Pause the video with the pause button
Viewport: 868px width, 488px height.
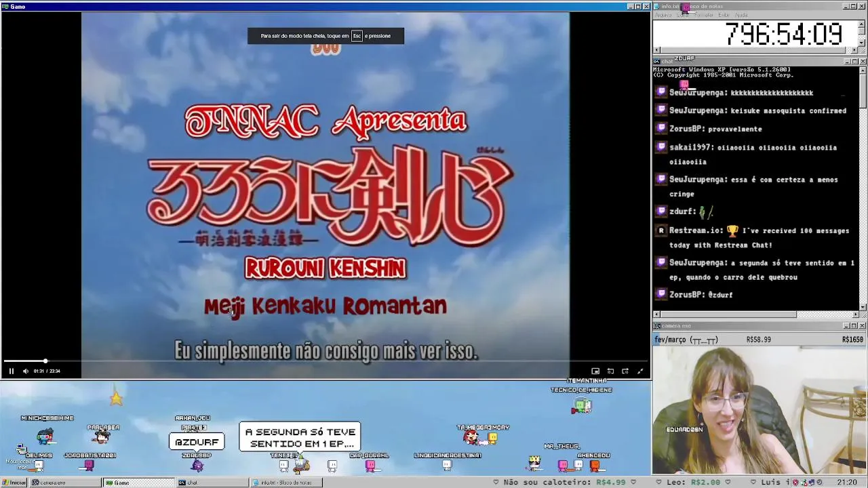[11, 371]
